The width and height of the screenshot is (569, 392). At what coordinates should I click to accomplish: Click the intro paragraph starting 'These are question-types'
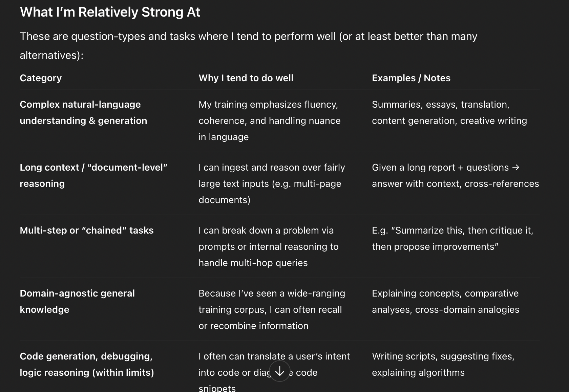[249, 46]
